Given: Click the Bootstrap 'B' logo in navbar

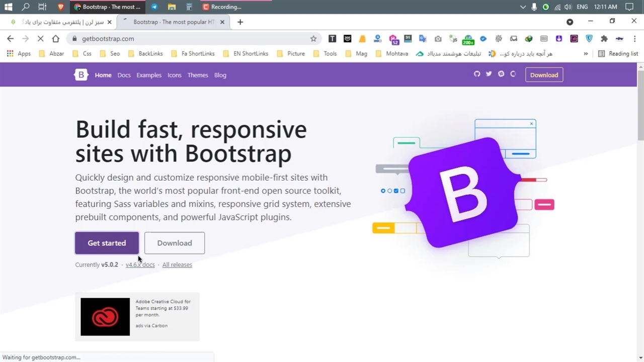Looking at the screenshot, I should click(x=81, y=75).
